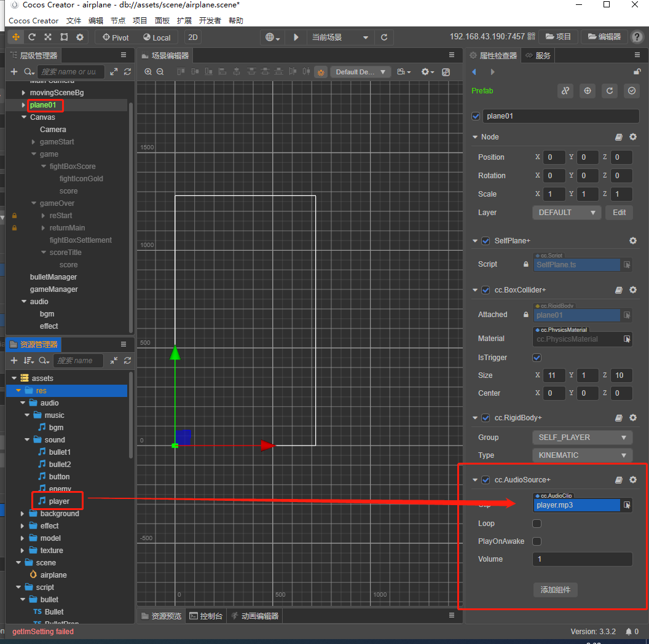
Task: Select the rect transform tool
Action: pyautogui.click(x=64, y=37)
